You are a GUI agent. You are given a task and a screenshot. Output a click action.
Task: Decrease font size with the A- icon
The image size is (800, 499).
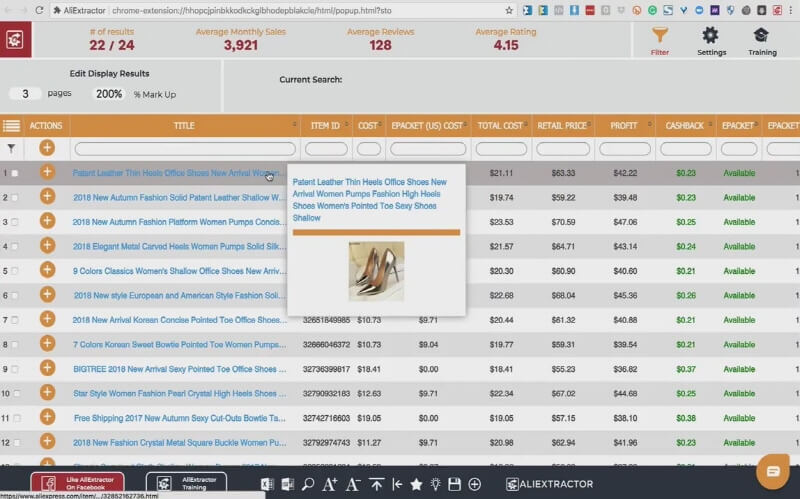pos(353,484)
